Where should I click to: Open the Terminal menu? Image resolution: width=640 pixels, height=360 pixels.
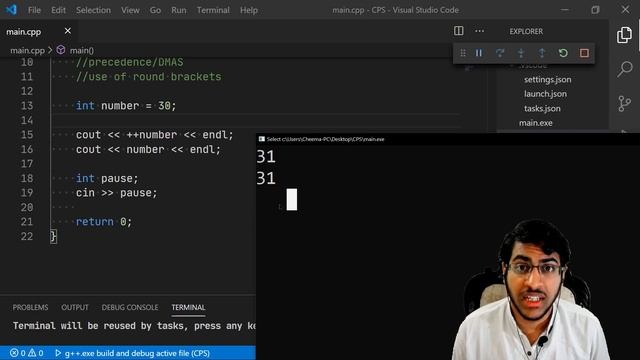click(x=213, y=10)
